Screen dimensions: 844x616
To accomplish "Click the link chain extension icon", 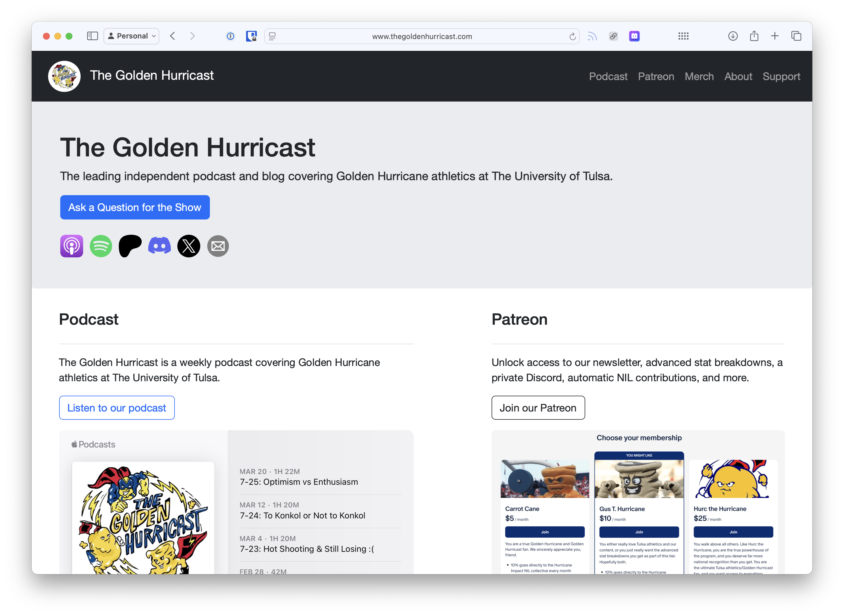I will 613,36.
